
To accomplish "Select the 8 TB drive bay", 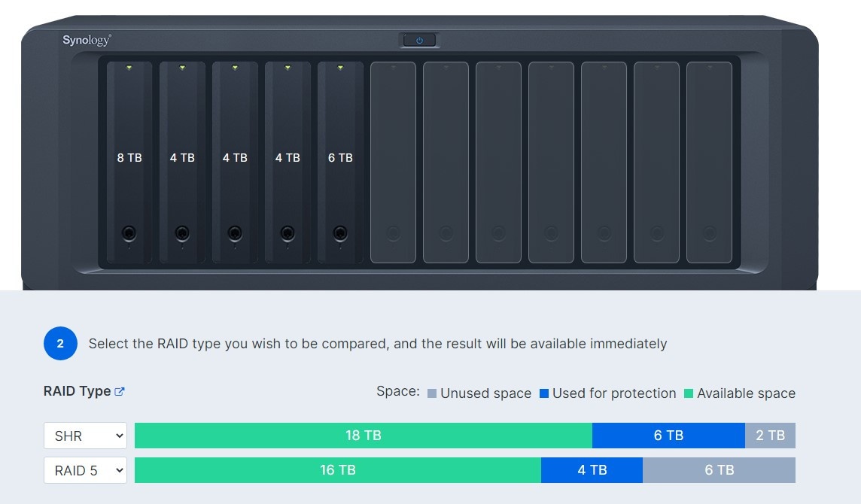I will [129, 162].
